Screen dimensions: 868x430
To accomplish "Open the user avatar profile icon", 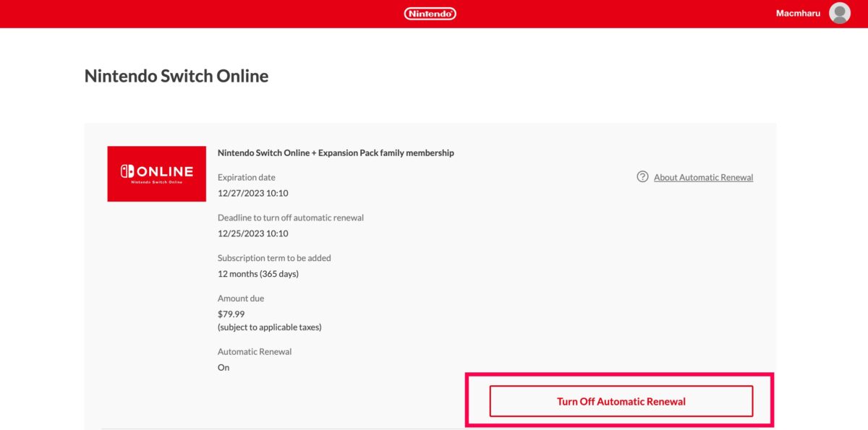I will (x=839, y=14).
